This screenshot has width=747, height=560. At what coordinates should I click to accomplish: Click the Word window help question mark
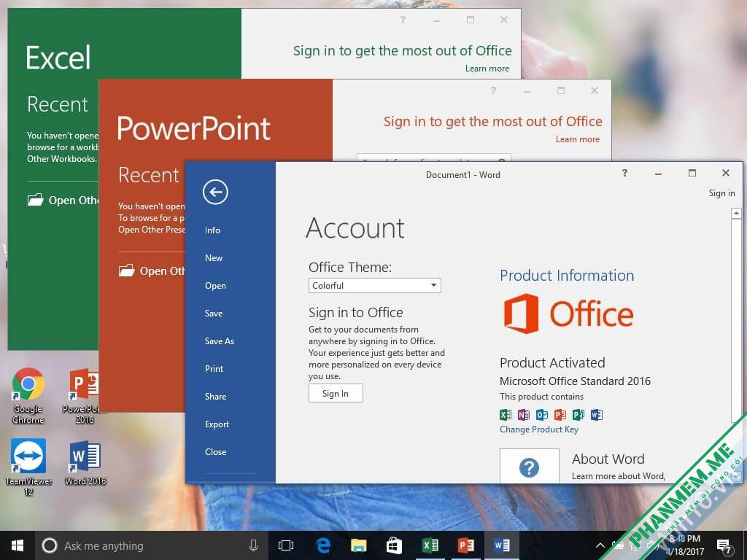point(624,173)
